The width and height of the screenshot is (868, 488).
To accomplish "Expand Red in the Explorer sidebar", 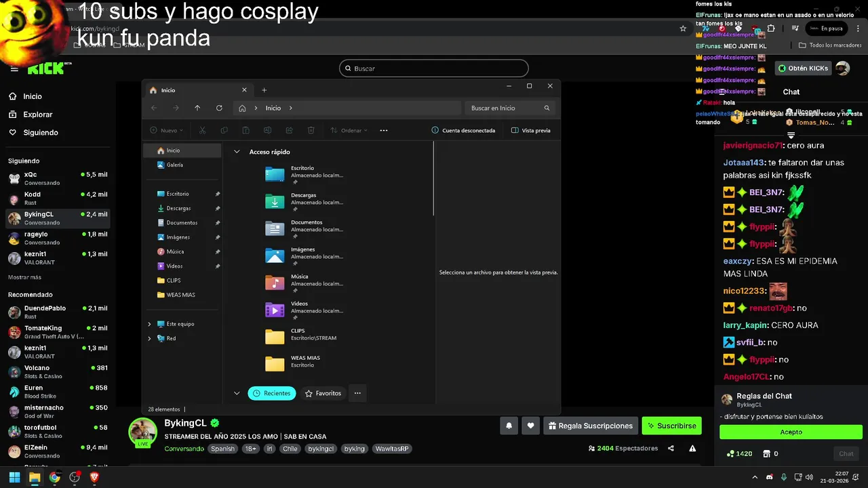I will (x=149, y=338).
